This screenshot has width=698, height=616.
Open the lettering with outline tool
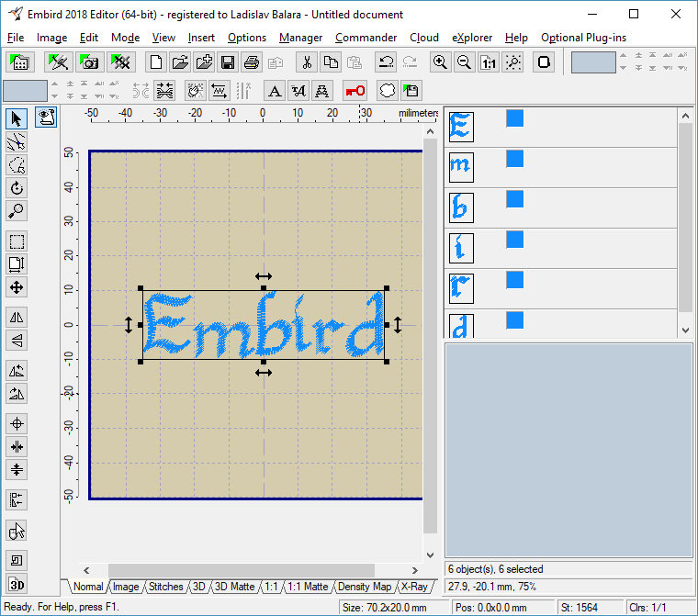(x=321, y=91)
